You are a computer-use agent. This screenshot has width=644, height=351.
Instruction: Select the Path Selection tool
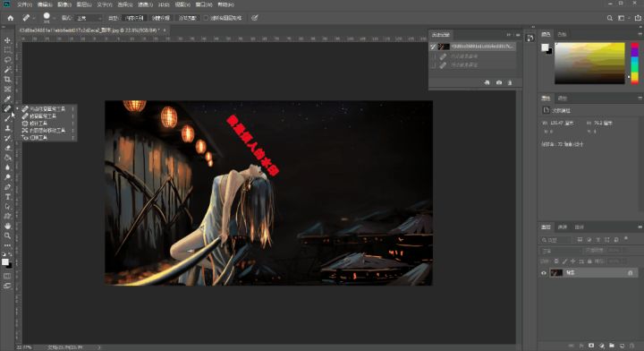pyautogui.click(x=7, y=207)
